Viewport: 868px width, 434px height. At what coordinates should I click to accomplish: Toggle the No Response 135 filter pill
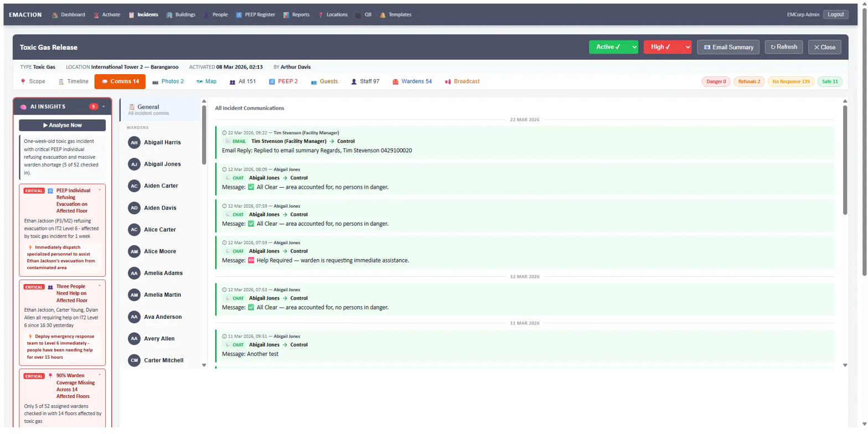[x=790, y=82]
